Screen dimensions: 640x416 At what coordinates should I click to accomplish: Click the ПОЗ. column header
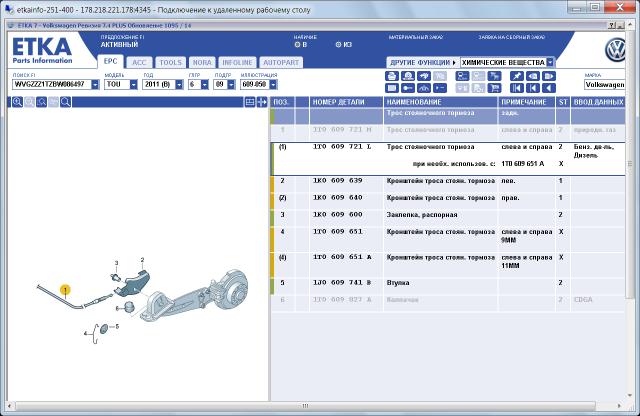[x=282, y=102]
